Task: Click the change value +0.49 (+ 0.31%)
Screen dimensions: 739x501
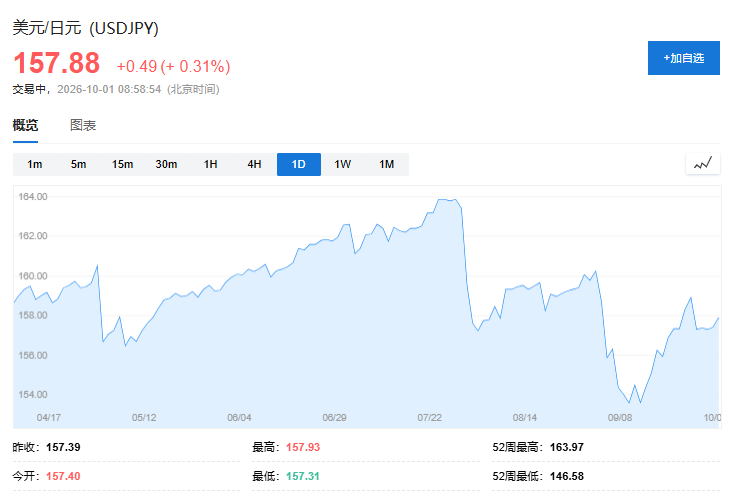Action: point(173,66)
